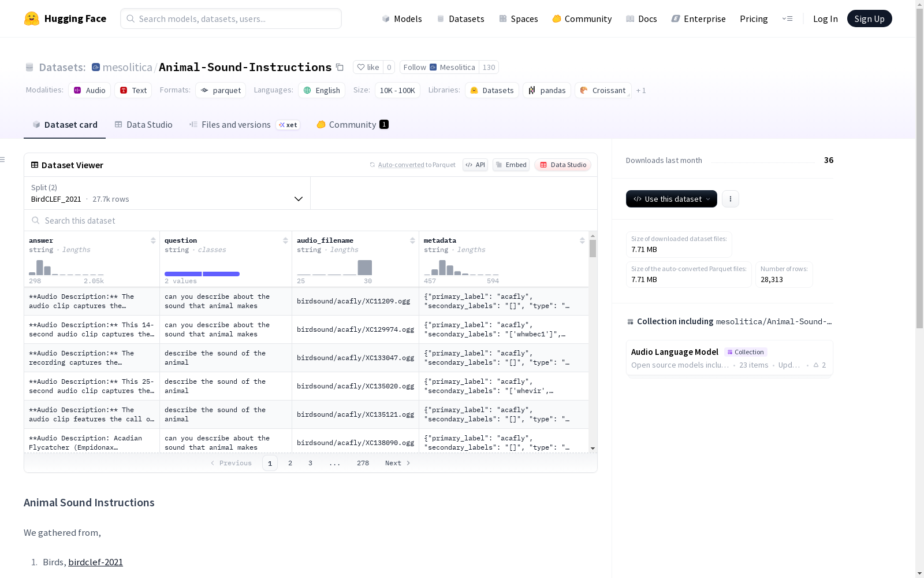Click the main search models input field

231,18
